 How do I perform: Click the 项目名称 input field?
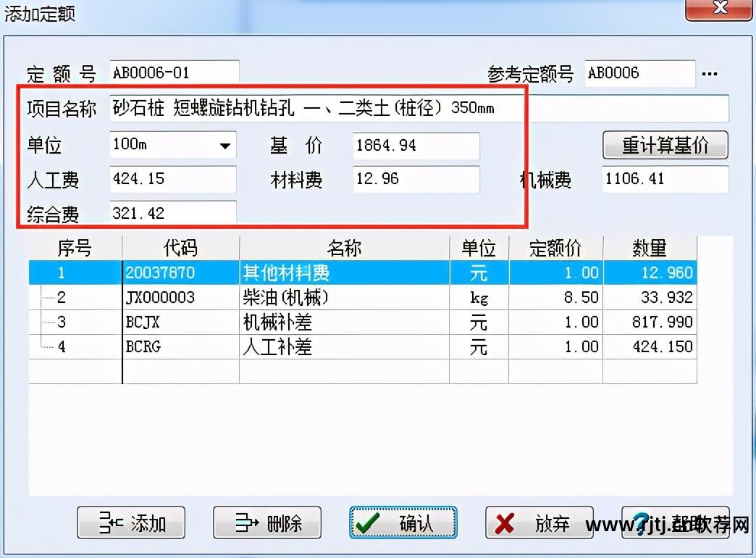419,108
